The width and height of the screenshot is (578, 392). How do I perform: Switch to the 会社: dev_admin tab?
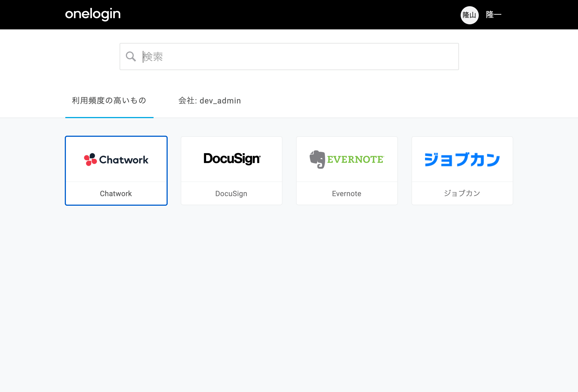click(210, 101)
